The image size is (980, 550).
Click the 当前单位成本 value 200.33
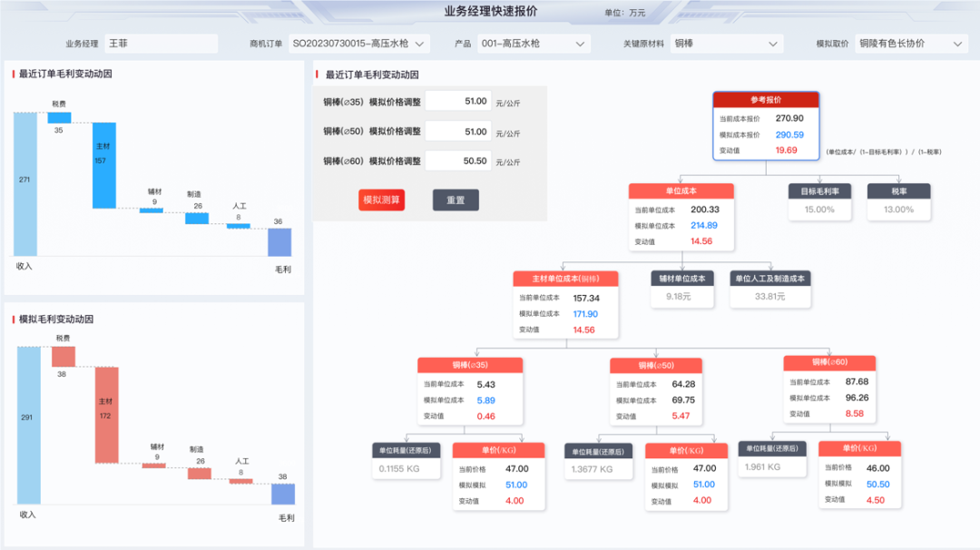point(705,210)
